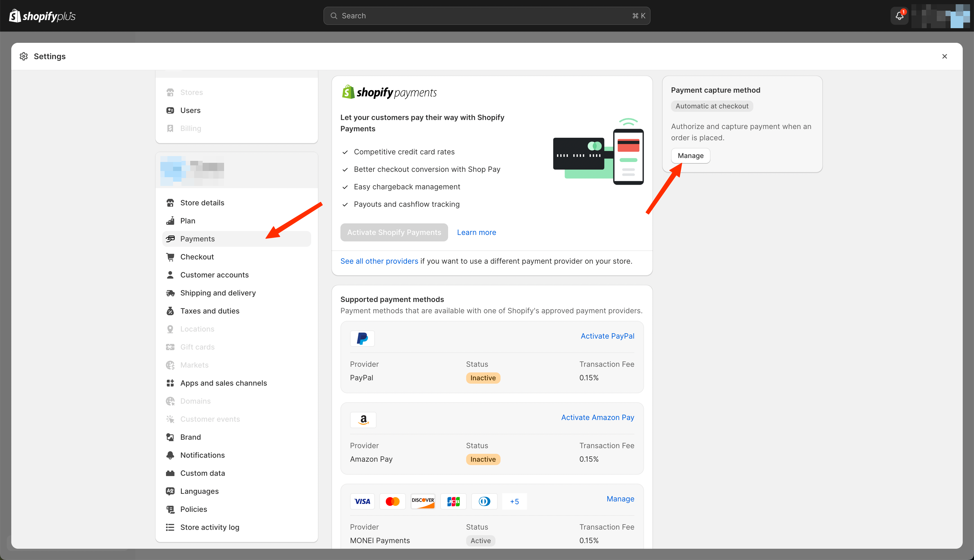974x560 pixels.
Task: Open Policies settings
Action: (x=236, y=509)
